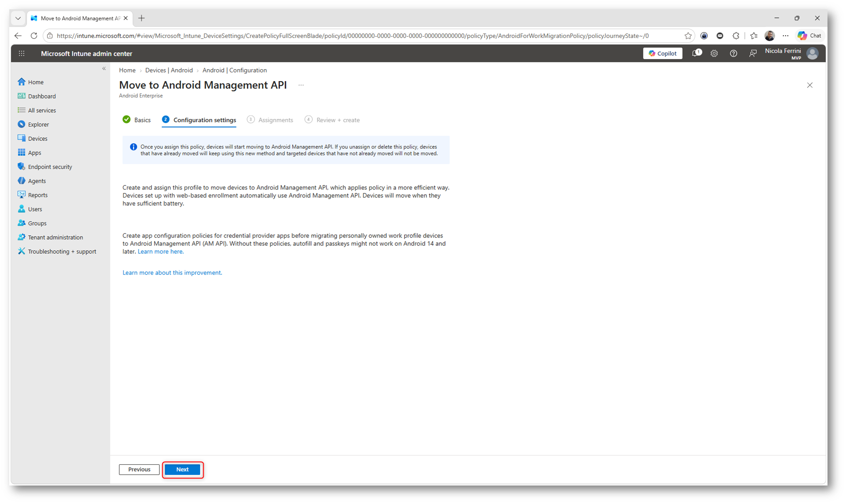
Task: Click the Reports icon in the sidebar
Action: click(22, 195)
